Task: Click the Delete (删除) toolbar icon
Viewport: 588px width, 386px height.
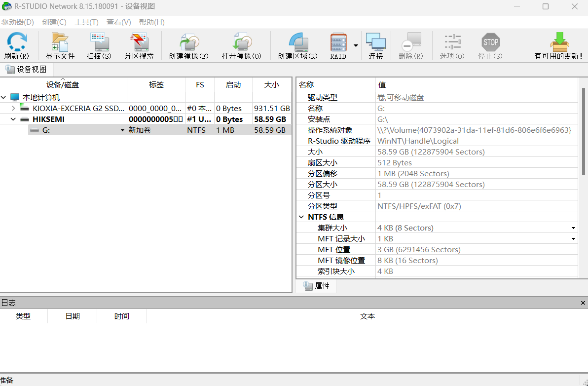Action: (411, 46)
